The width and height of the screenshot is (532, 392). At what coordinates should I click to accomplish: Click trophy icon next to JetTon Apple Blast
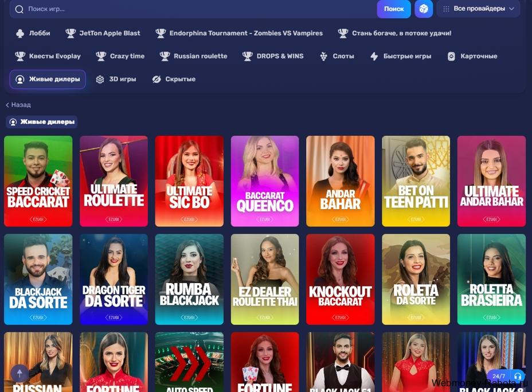pos(71,33)
